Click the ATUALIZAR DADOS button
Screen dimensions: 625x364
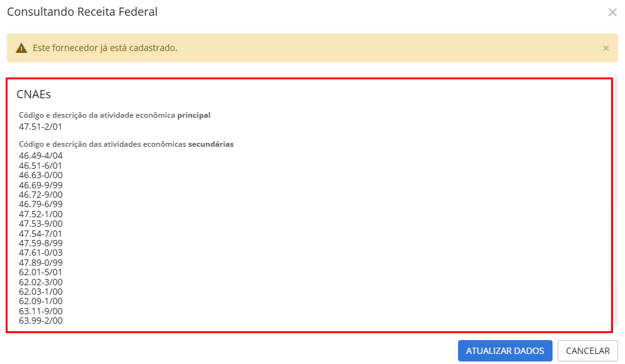point(505,351)
